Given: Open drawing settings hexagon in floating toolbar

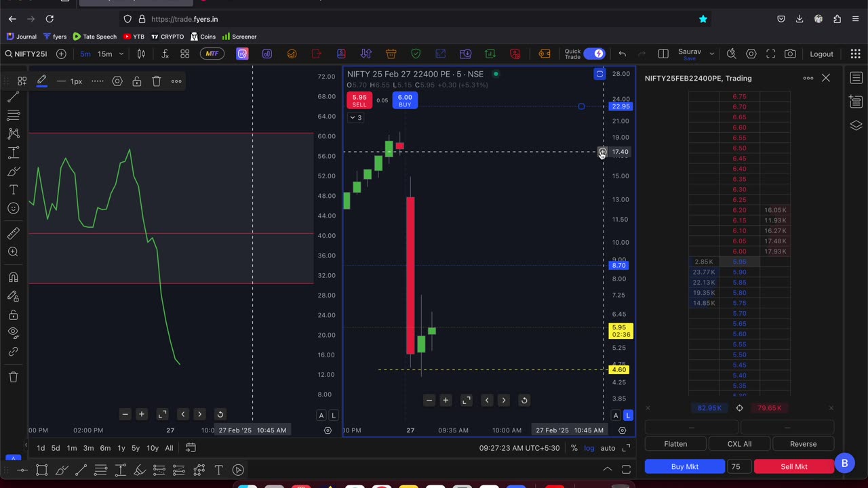Looking at the screenshot, I should [117, 81].
